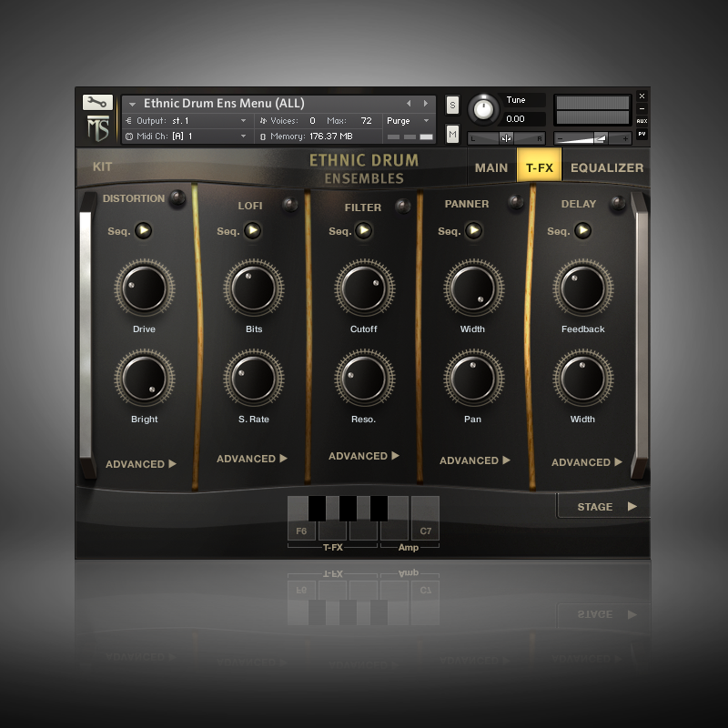Open the wrench instrument edit icon
This screenshot has height=728, width=728.
tap(97, 102)
